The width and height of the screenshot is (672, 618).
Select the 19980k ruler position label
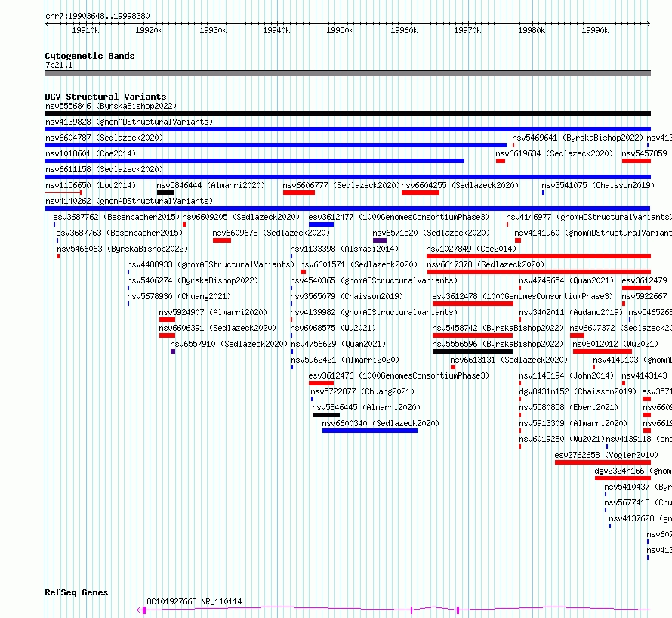point(532,30)
